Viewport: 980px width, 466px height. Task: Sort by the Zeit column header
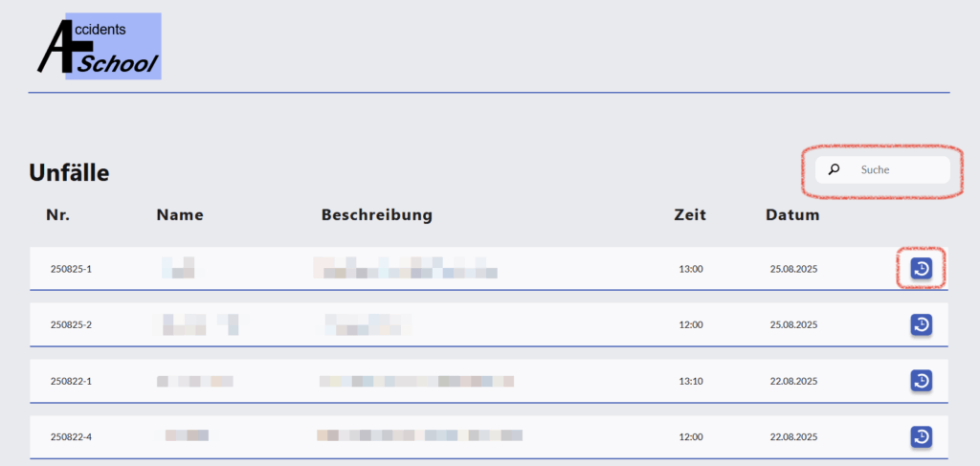click(690, 215)
